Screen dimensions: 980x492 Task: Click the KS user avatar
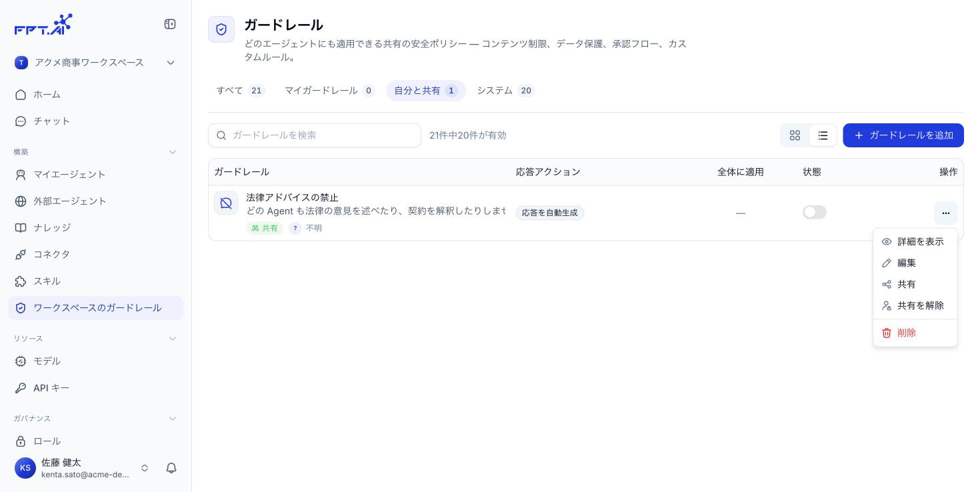pyautogui.click(x=25, y=468)
